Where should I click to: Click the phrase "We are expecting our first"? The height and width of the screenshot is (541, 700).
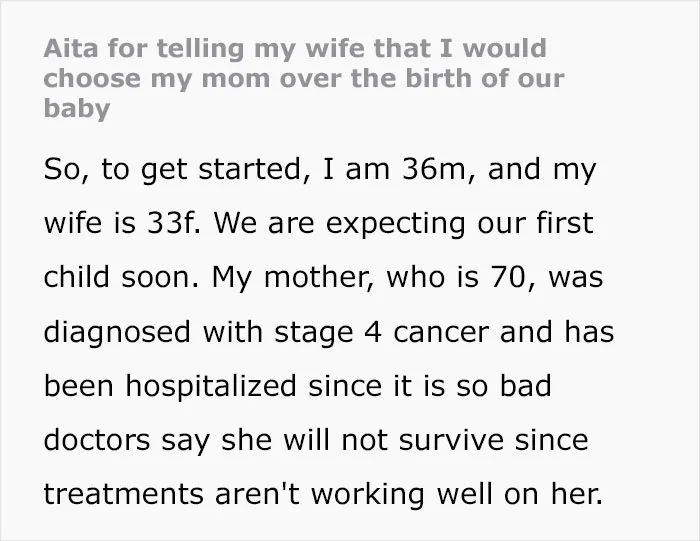coord(404,224)
